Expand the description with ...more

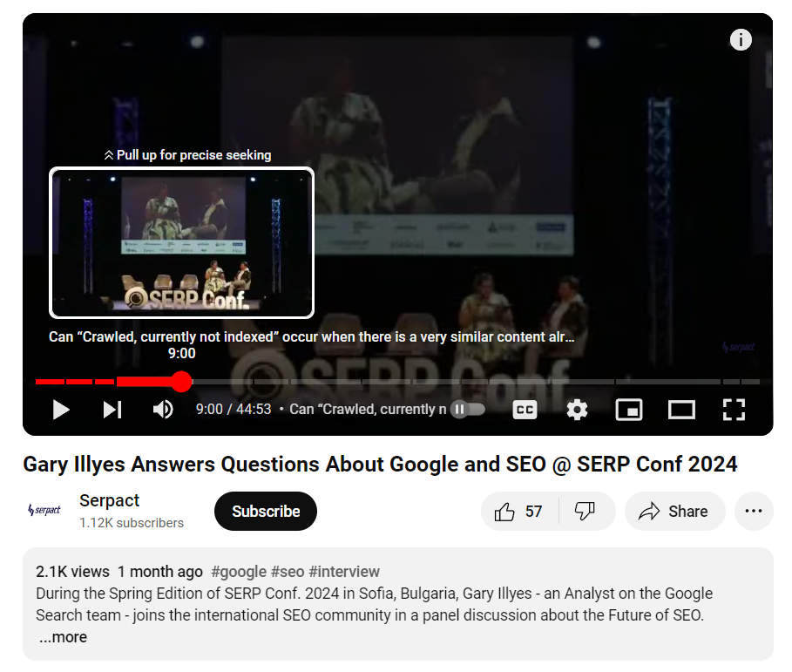[63, 637]
